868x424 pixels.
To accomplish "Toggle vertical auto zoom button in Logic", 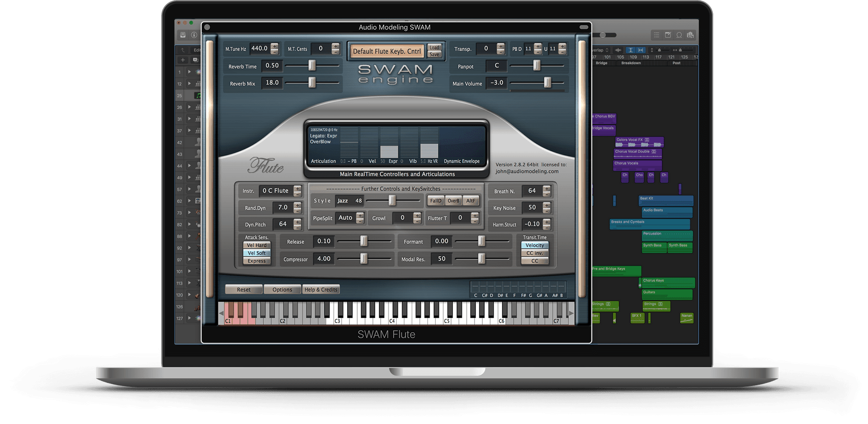I will point(630,50).
